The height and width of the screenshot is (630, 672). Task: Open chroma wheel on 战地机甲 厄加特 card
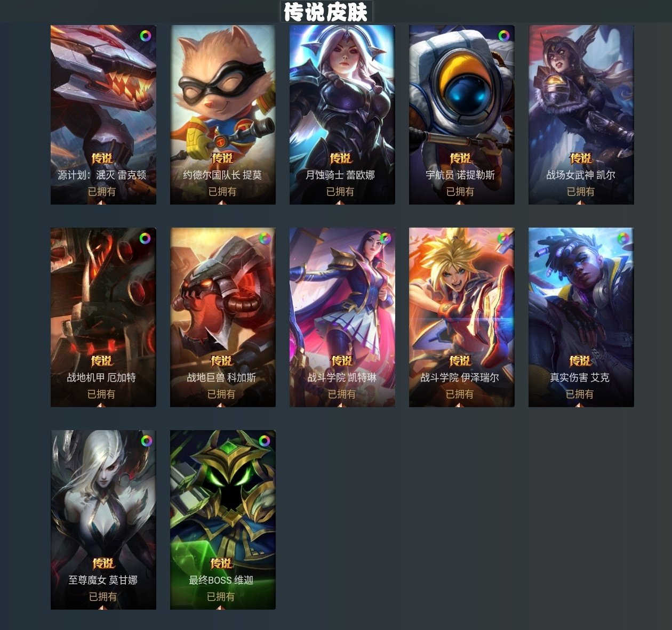(x=145, y=238)
